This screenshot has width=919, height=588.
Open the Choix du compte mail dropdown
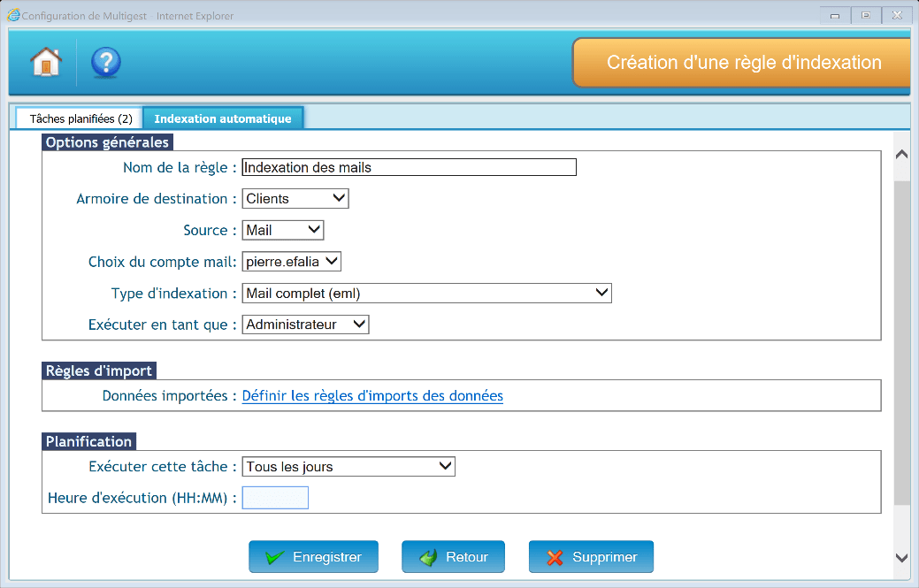[291, 262]
